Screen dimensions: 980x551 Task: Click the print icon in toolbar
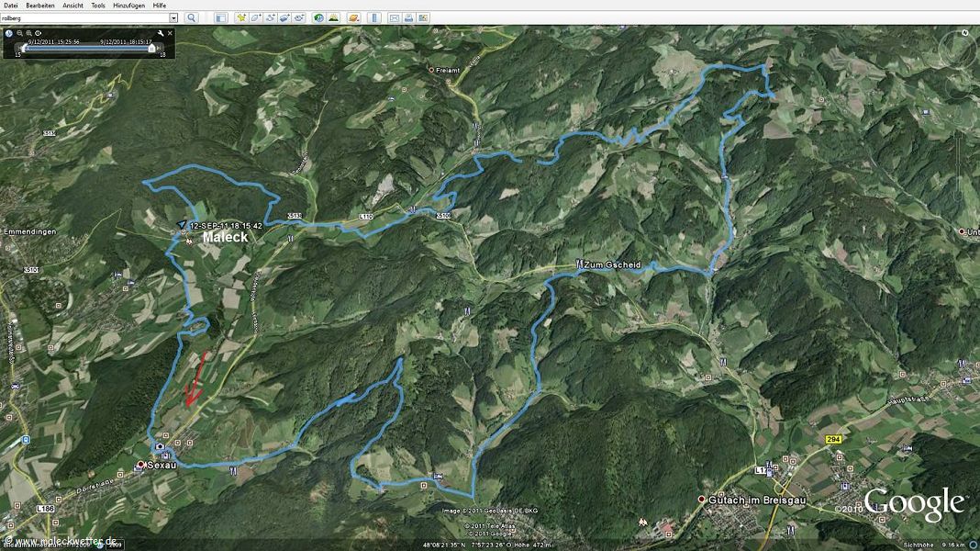(408, 17)
